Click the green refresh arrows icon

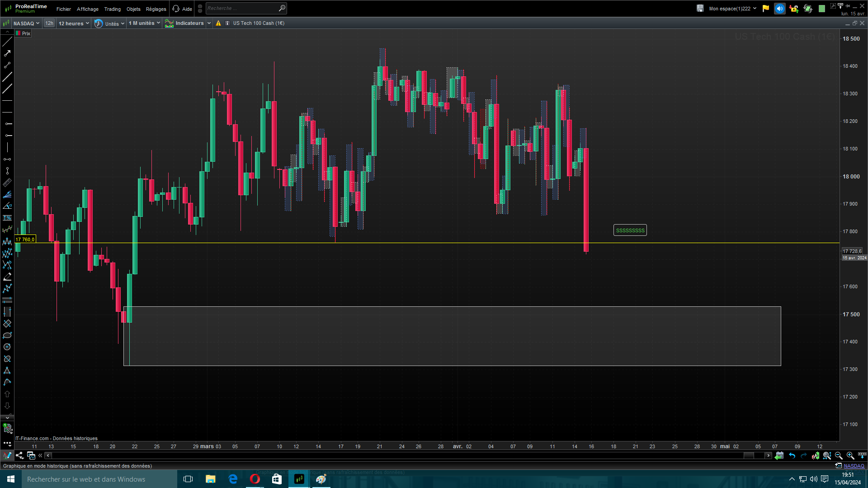(x=808, y=9)
